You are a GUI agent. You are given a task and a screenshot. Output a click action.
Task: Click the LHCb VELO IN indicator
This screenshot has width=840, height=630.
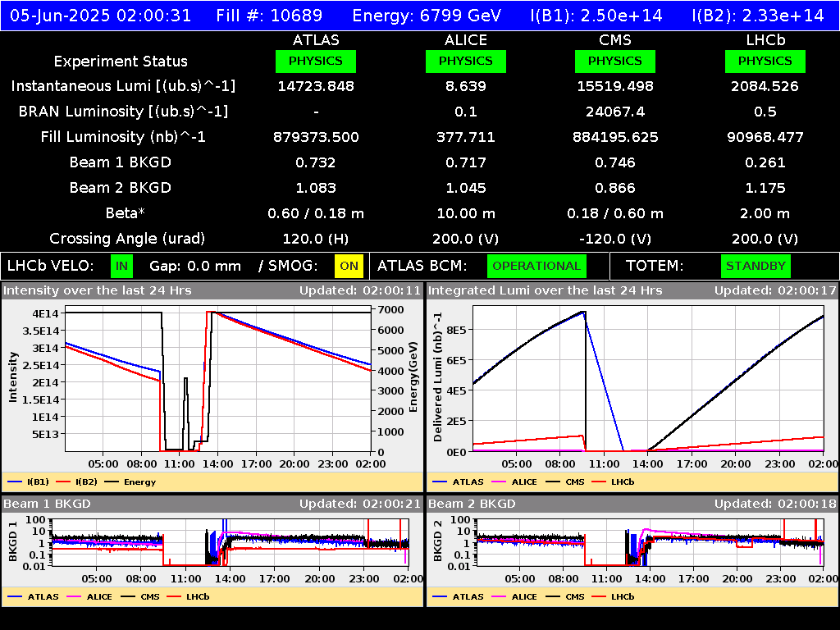click(121, 267)
